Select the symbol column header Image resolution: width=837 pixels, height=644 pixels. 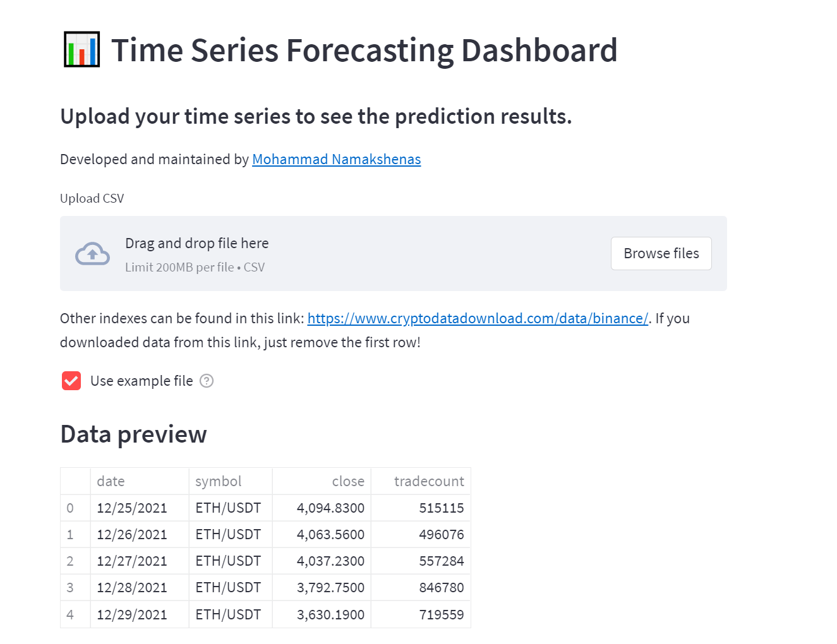pos(218,480)
